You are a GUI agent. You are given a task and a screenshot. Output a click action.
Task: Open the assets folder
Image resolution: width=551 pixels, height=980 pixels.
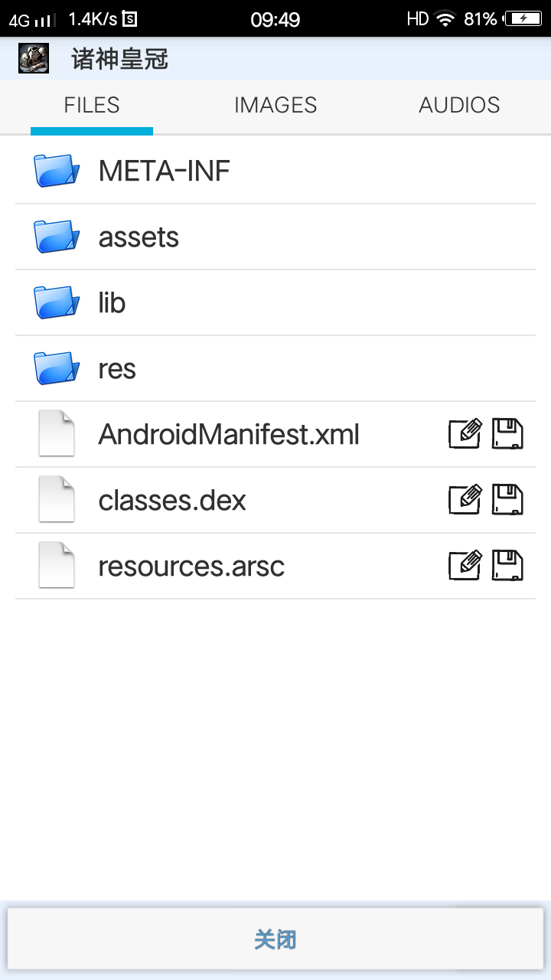click(x=275, y=237)
